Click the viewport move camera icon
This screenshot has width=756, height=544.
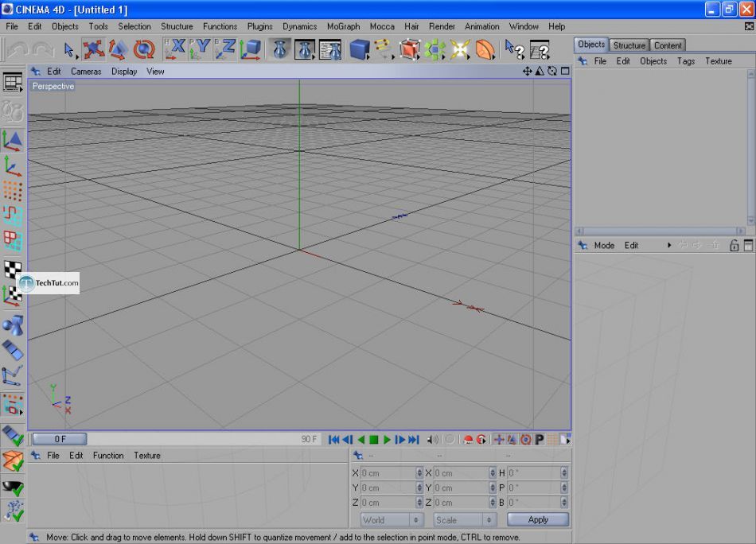pos(527,72)
